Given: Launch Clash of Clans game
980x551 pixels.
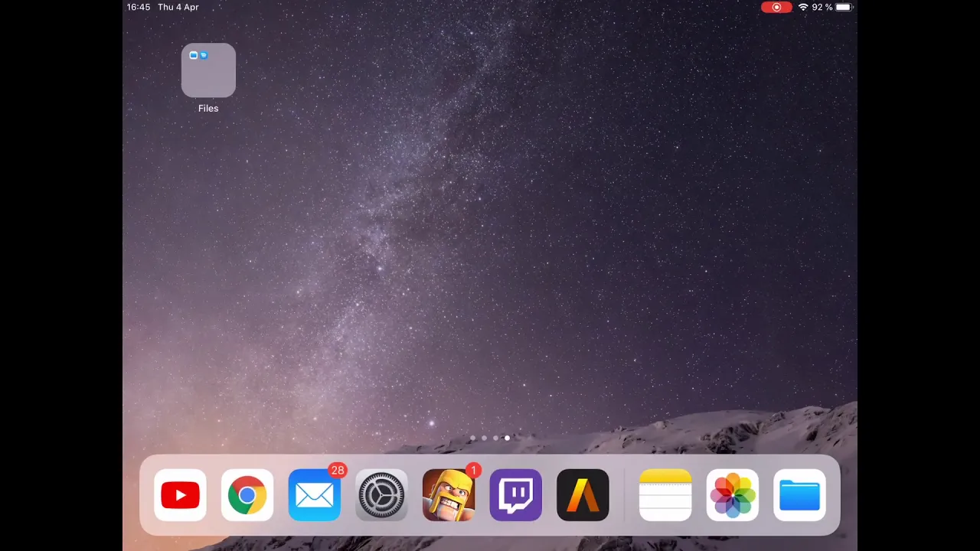Looking at the screenshot, I should (449, 495).
